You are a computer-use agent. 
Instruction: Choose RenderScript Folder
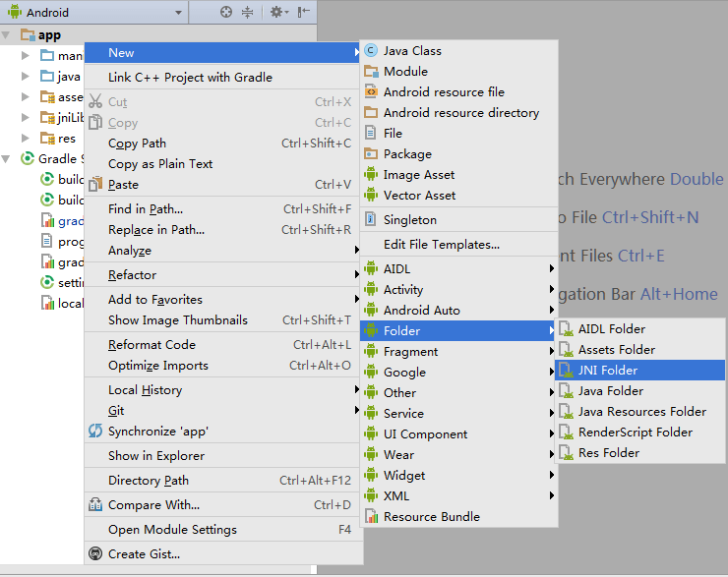[x=639, y=433]
